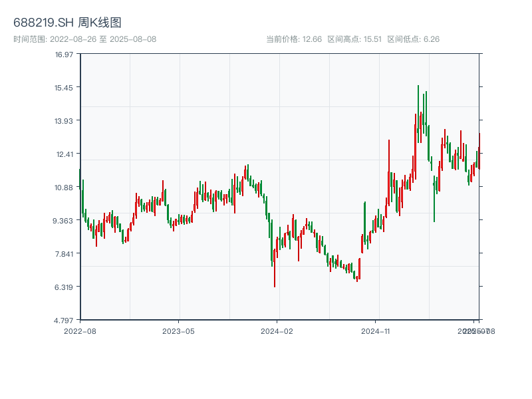
Task: Click y-axis value 10.88
Action: point(64,188)
